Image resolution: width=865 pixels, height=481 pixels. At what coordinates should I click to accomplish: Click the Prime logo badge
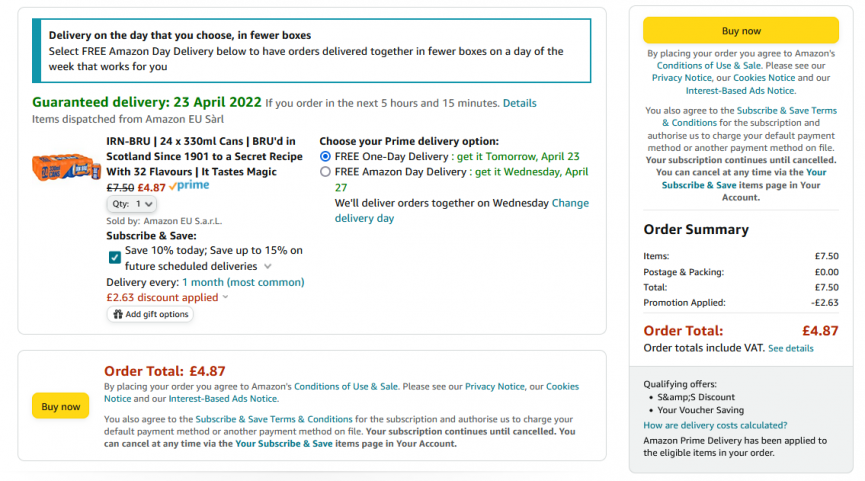point(189,186)
